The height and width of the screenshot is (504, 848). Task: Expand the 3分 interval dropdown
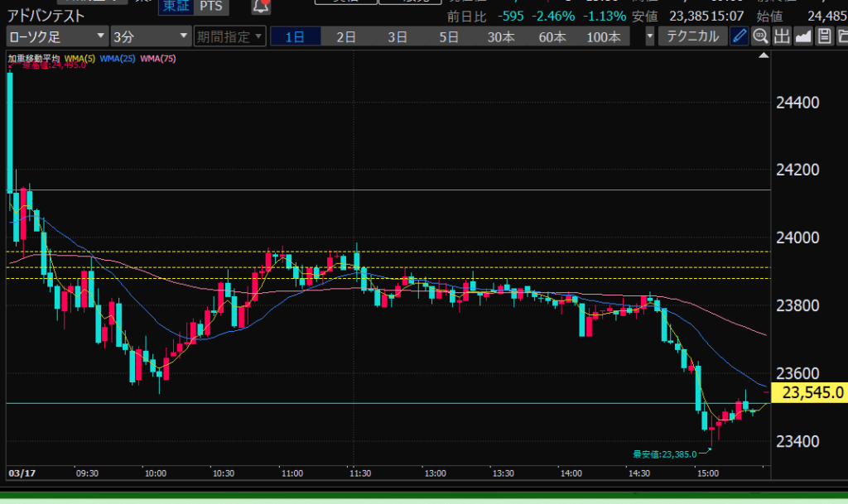tap(150, 36)
